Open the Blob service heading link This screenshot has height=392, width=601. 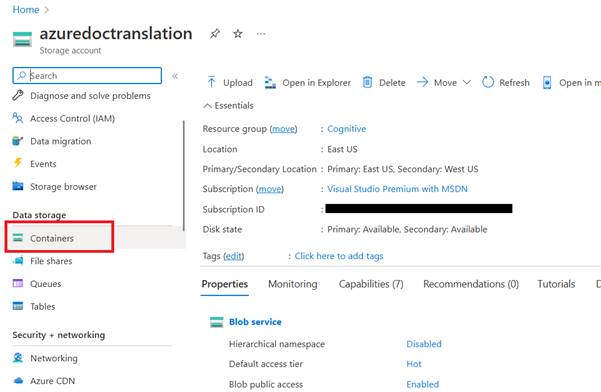click(x=255, y=322)
